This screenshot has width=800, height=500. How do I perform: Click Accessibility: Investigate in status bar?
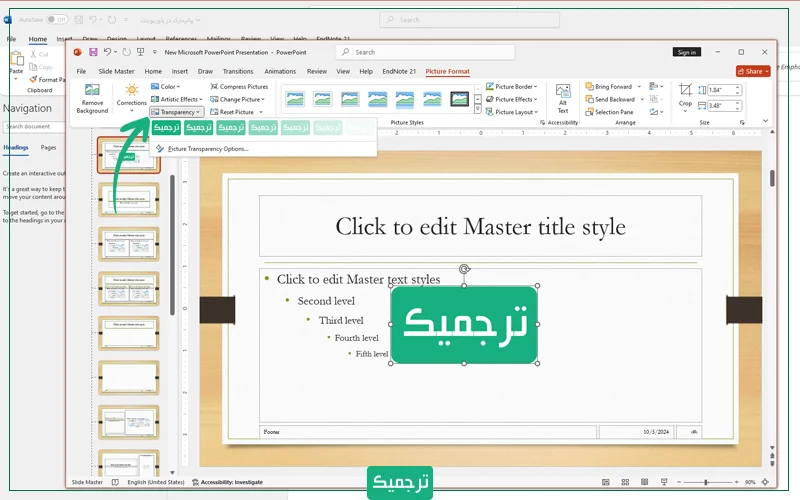[227, 482]
